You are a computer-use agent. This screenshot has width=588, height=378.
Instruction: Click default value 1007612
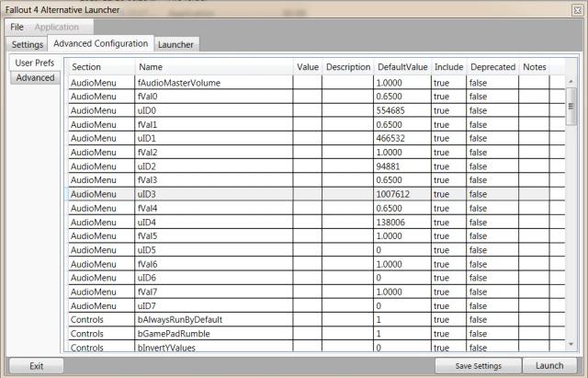402,194
